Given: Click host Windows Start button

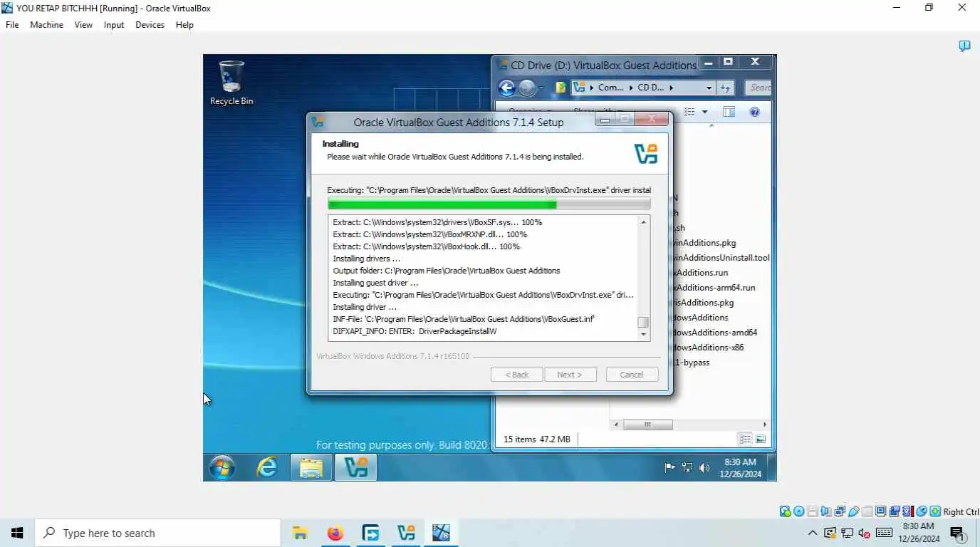Looking at the screenshot, I should point(17,533).
